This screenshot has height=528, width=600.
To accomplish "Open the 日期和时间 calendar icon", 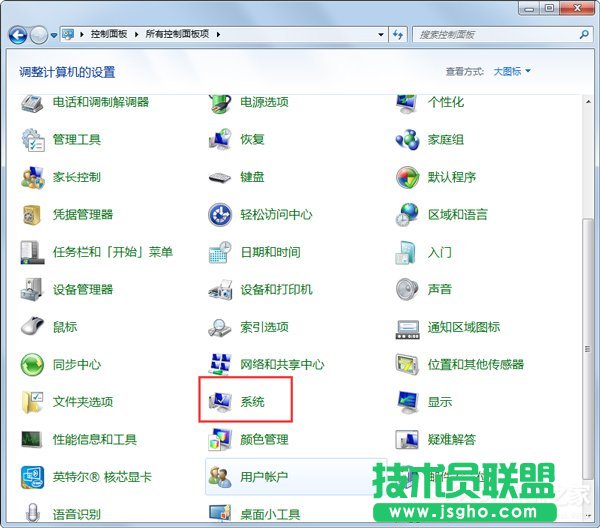I will [x=220, y=252].
